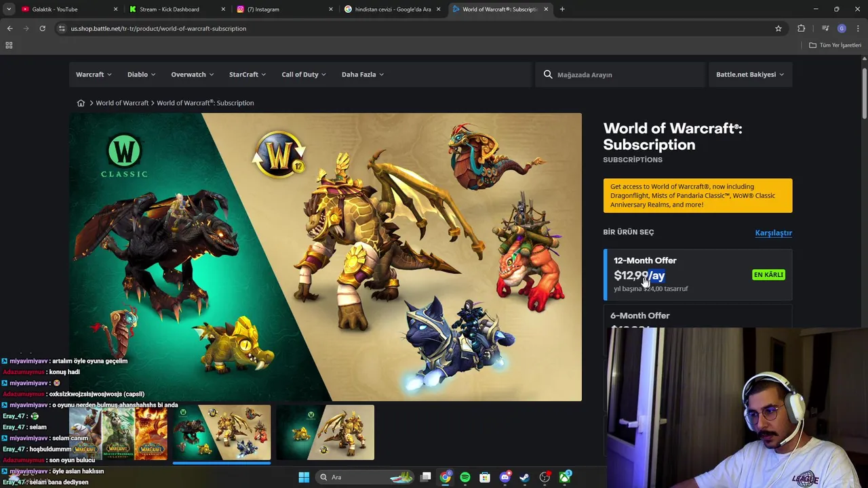Open a new browser tab
The width and height of the screenshot is (868, 488).
coord(562,9)
